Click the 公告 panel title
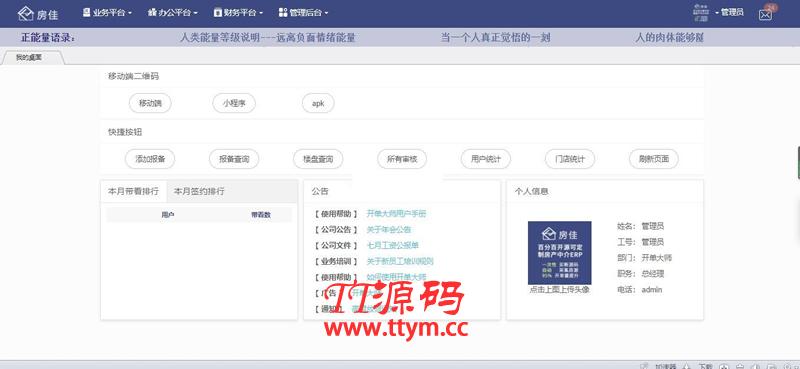Viewport: 800px width, 369px height. [x=320, y=191]
